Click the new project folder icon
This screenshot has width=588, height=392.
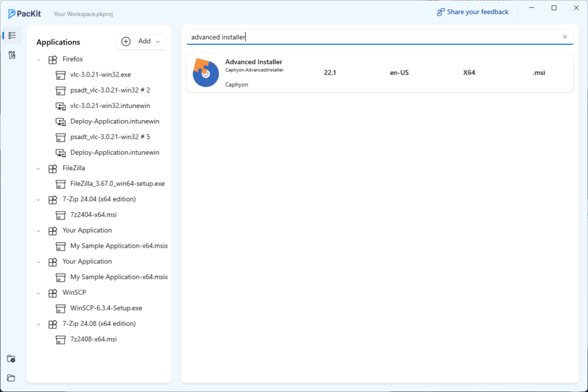tap(11, 359)
